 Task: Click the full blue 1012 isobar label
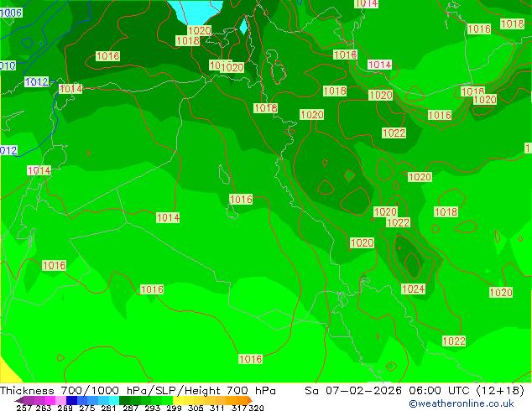click(x=36, y=81)
